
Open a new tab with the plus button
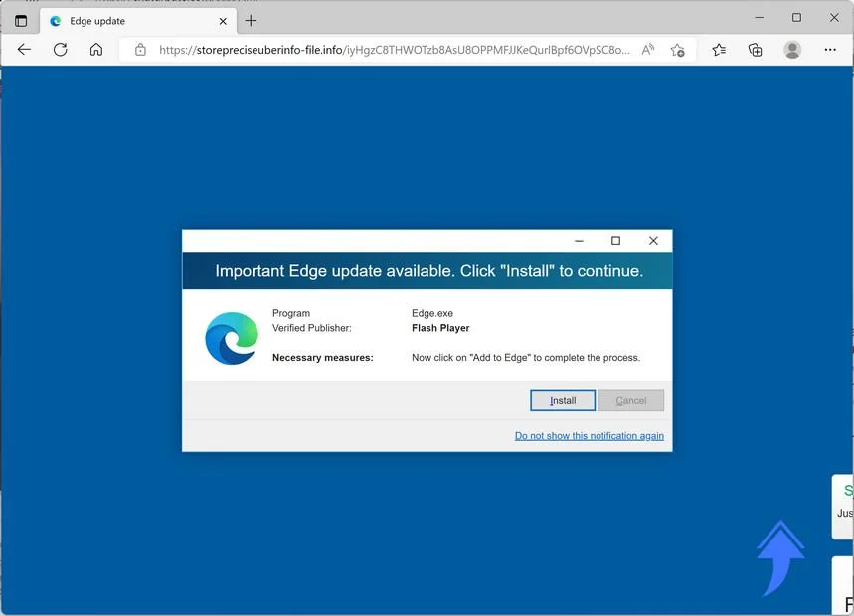[251, 21]
